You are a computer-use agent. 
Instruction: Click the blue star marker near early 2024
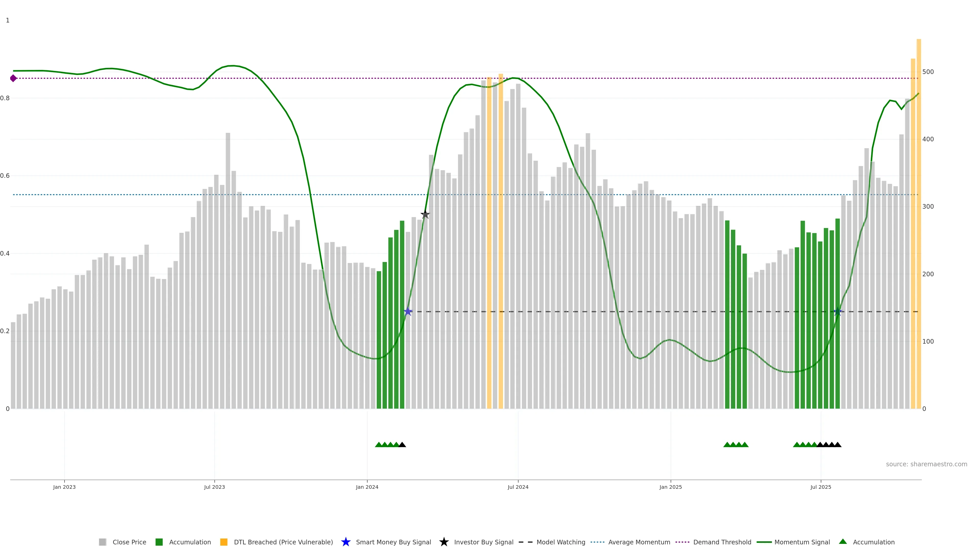click(408, 311)
